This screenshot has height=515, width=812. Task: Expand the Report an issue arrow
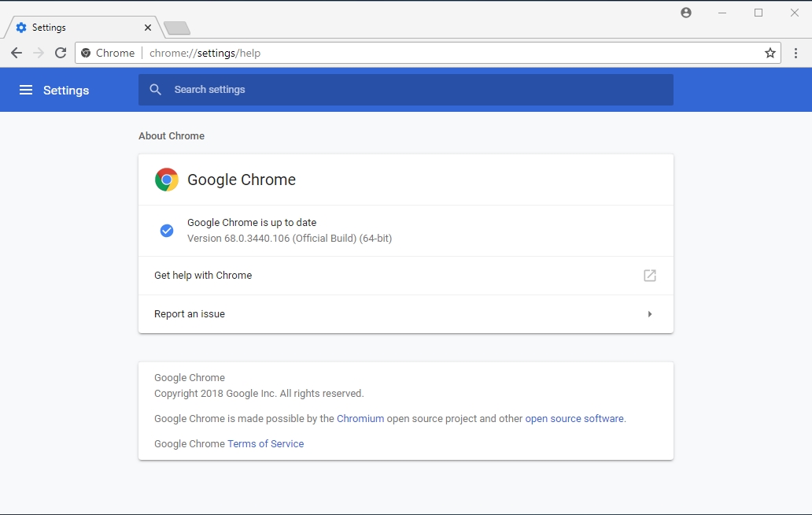coord(650,314)
